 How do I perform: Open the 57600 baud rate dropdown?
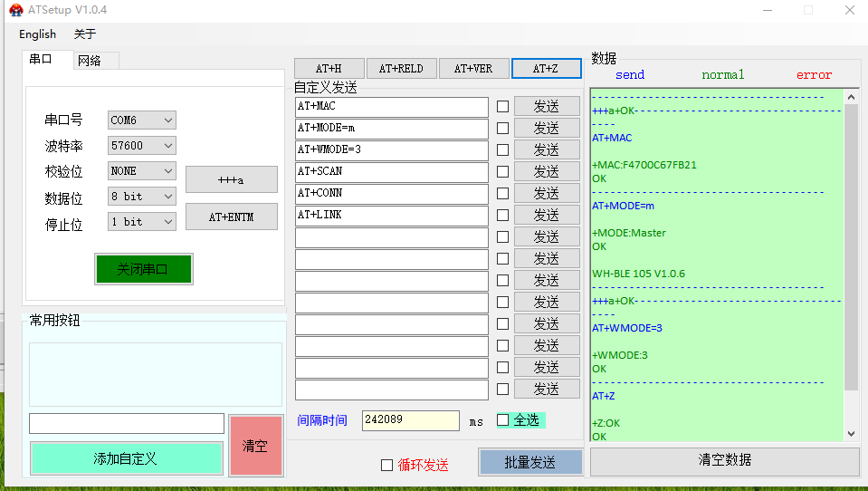point(141,146)
